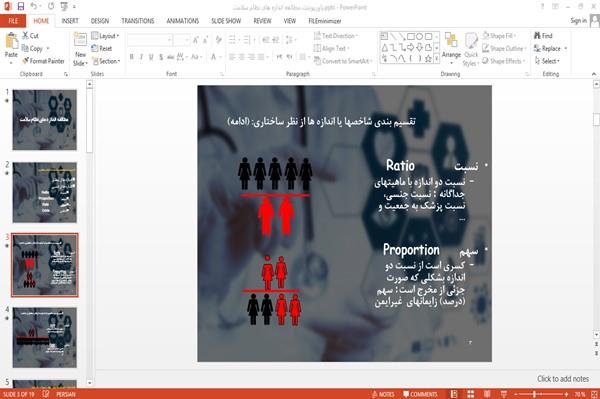This screenshot has height=399, width=600.
Task: Switch to the DESIGN tab
Action: pos(100,21)
